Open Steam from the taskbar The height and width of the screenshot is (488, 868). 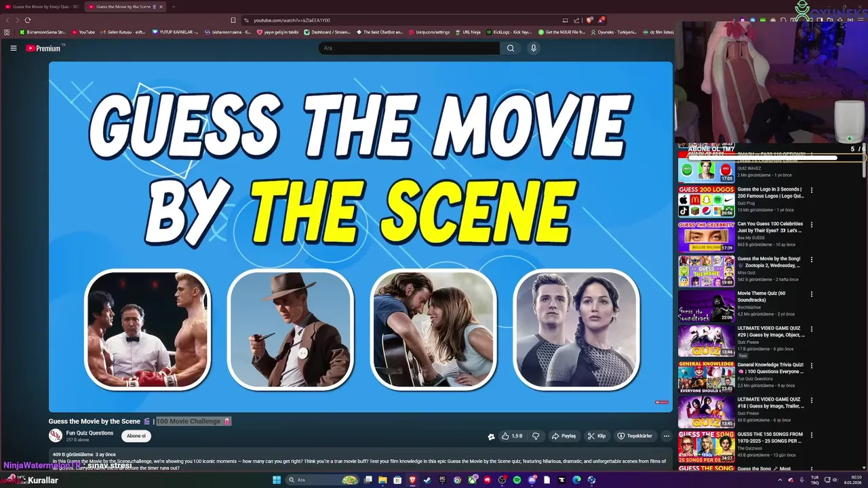pyautogui.click(x=427, y=480)
